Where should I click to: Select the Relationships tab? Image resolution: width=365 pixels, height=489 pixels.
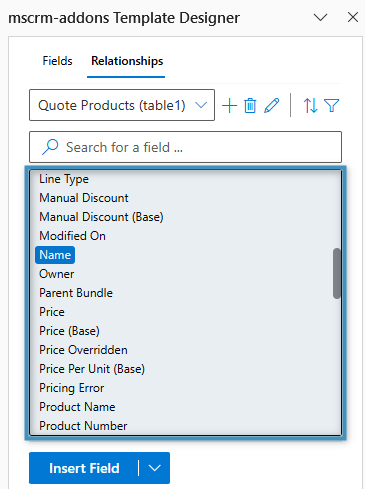click(x=127, y=61)
